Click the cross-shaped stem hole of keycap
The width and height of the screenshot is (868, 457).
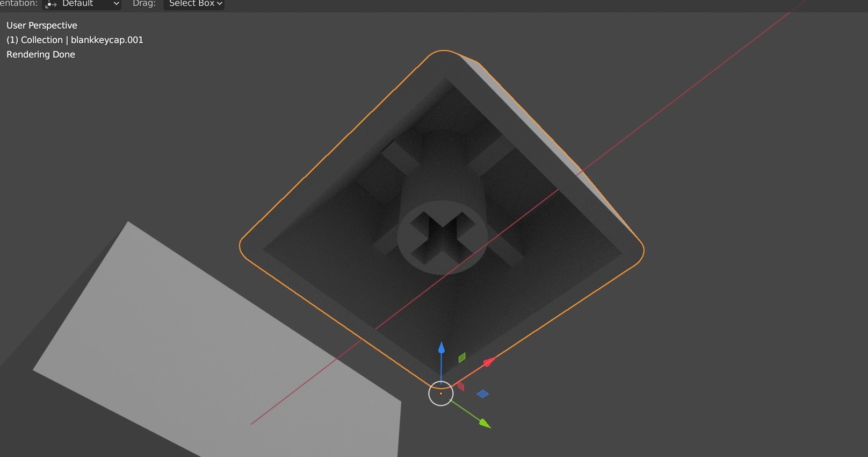tap(442, 238)
